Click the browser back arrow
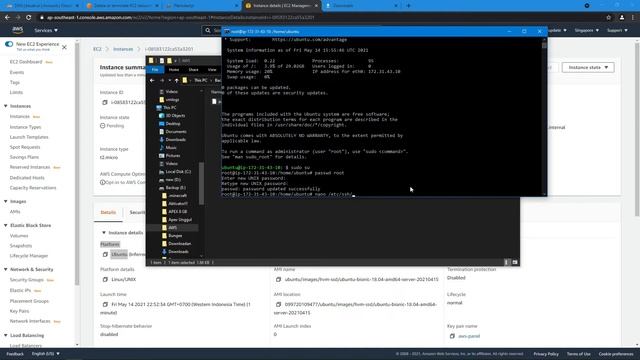640x360 pixels. pos(7,18)
